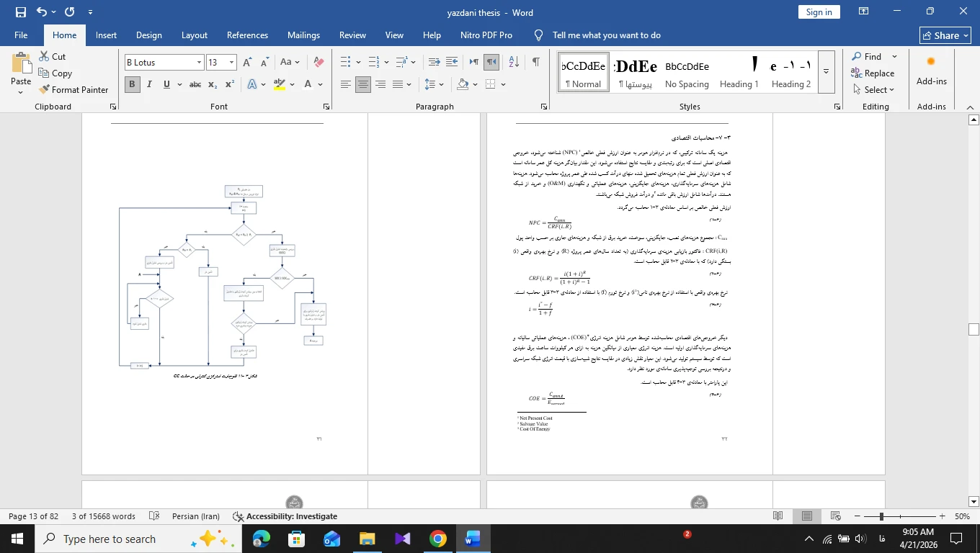Switch to Read Mode view in status bar
The image size is (980, 553).
(778, 516)
